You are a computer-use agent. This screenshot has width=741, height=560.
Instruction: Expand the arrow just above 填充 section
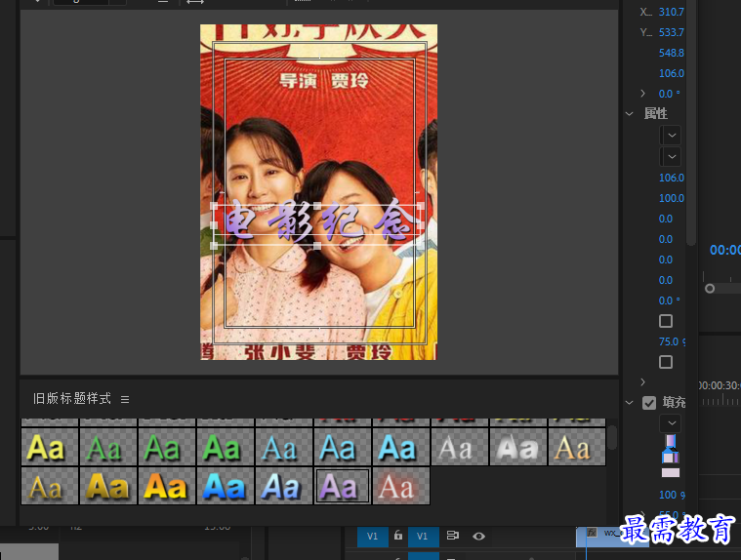642,381
